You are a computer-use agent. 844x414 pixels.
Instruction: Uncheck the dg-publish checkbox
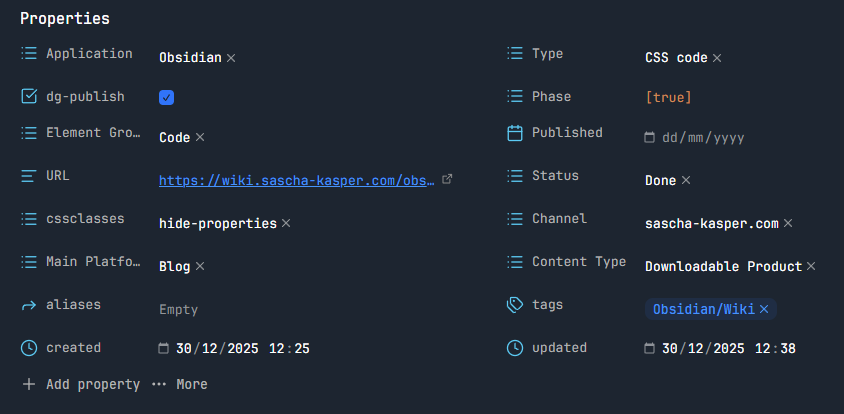point(167,97)
